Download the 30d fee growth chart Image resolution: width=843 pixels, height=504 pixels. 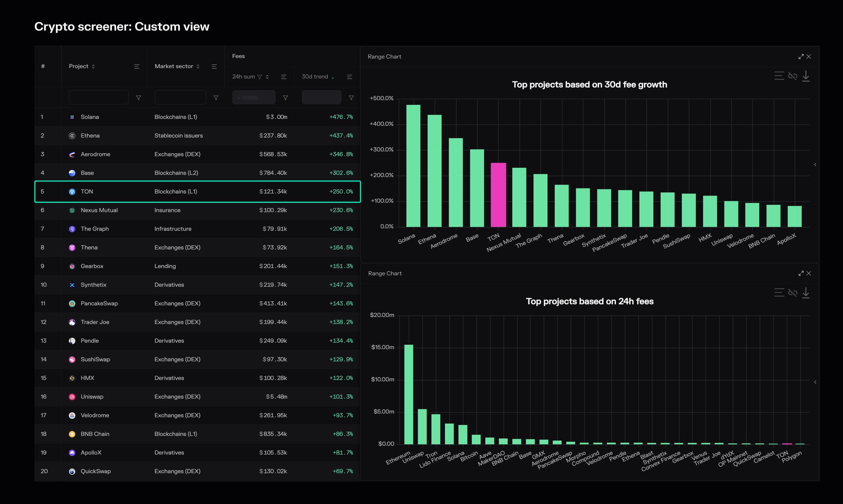(806, 76)
